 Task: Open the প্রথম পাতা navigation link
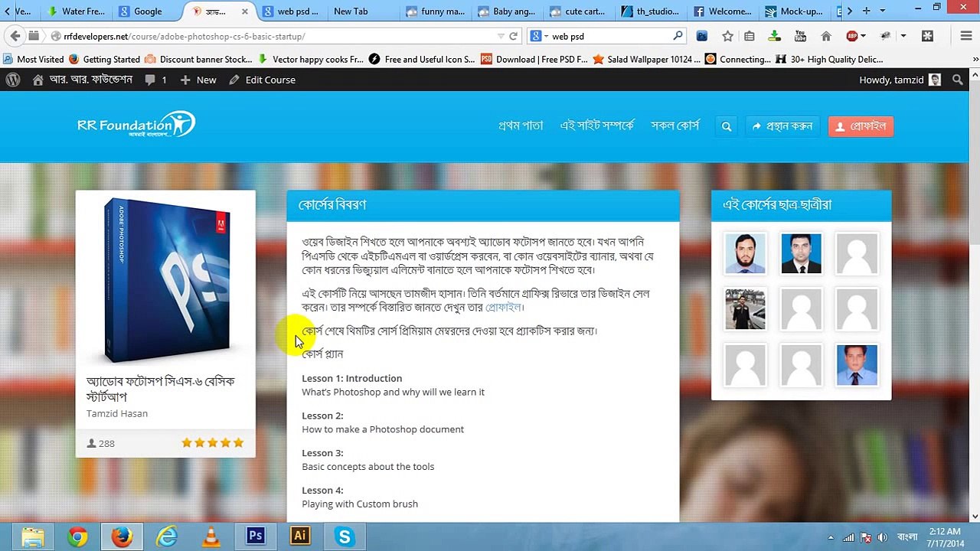tap(521, 126)
